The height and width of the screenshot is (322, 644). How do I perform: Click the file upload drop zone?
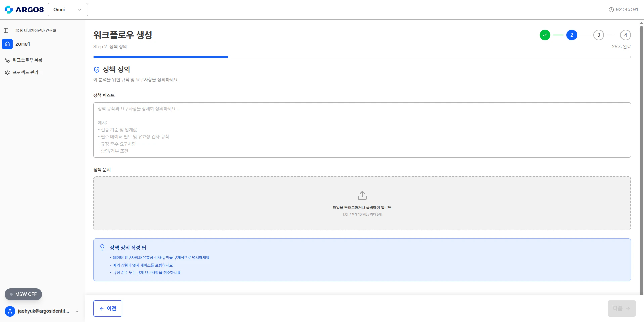point(362,203)
